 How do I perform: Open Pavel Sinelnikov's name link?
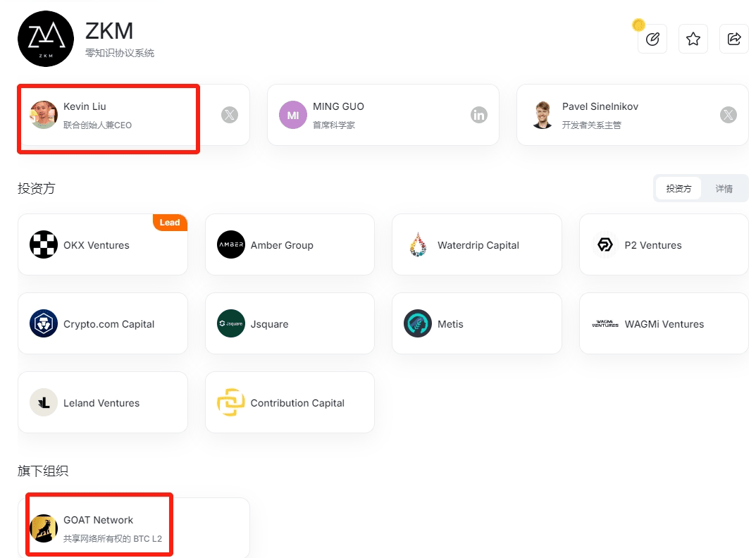point(600,106)
